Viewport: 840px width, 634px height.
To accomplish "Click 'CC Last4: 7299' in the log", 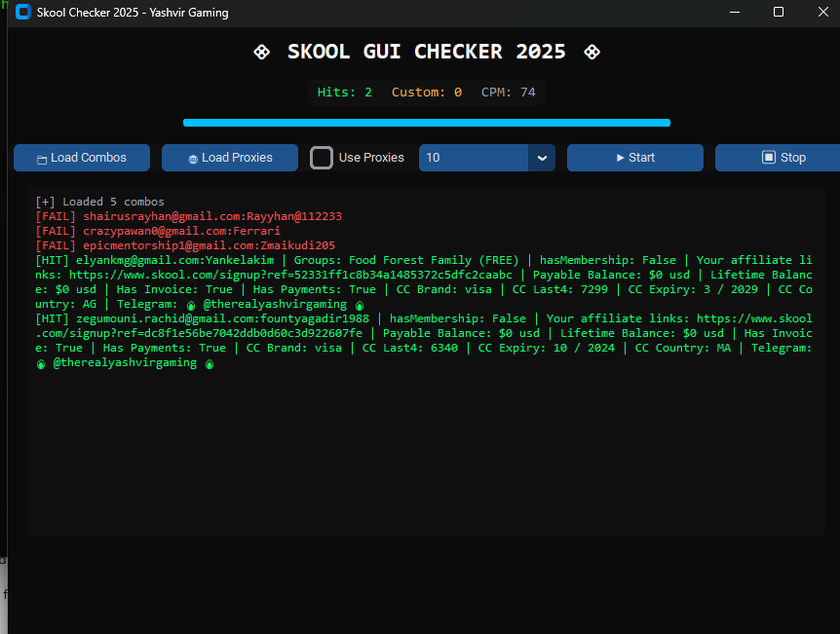I will 559,289.
